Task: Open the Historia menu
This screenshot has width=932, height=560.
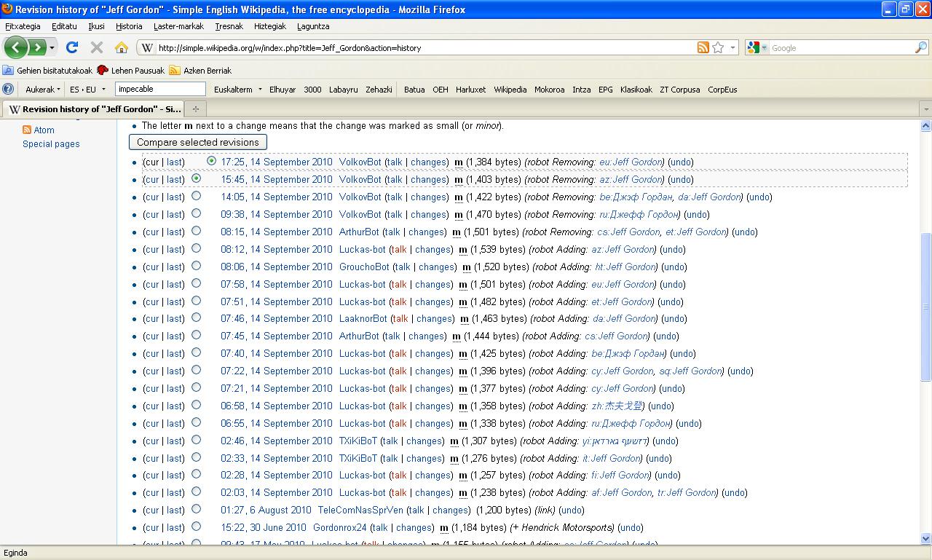Action: pyautogui.click(x=129, y=26)
